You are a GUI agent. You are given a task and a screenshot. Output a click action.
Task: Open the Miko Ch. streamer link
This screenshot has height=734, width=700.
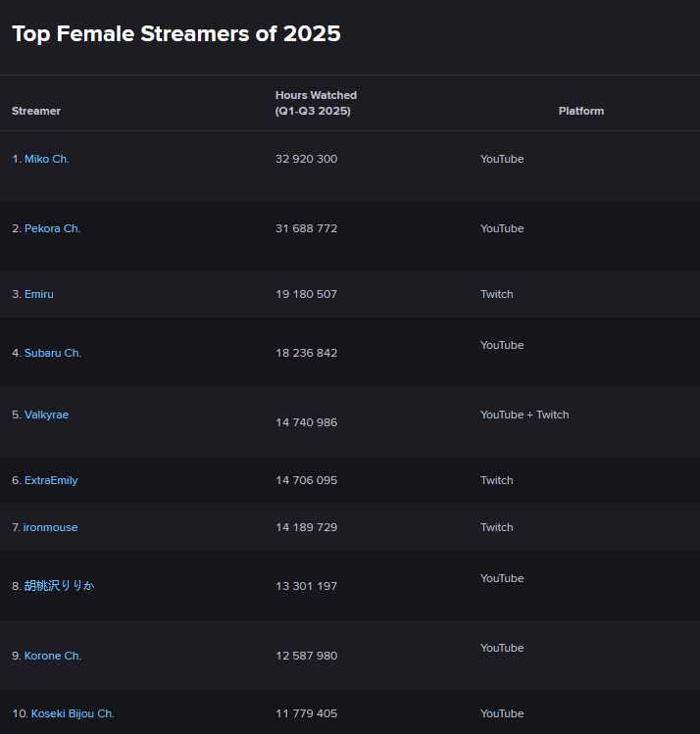pos(47,159)
